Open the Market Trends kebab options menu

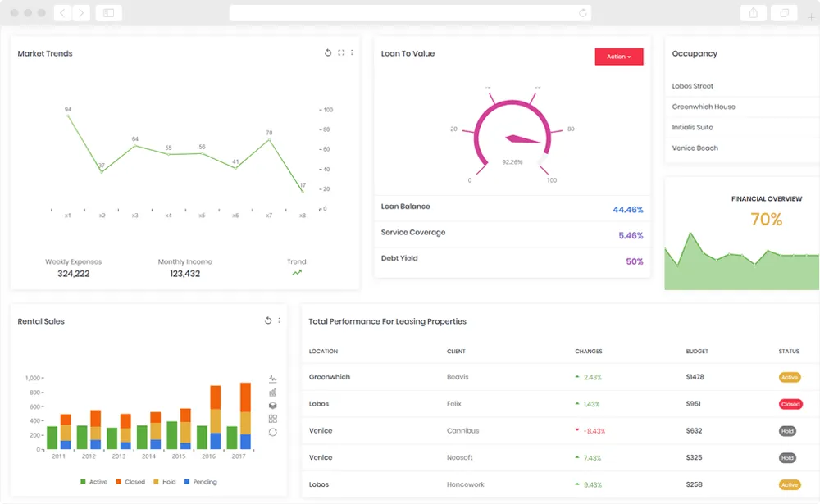[x=352, y=52]
